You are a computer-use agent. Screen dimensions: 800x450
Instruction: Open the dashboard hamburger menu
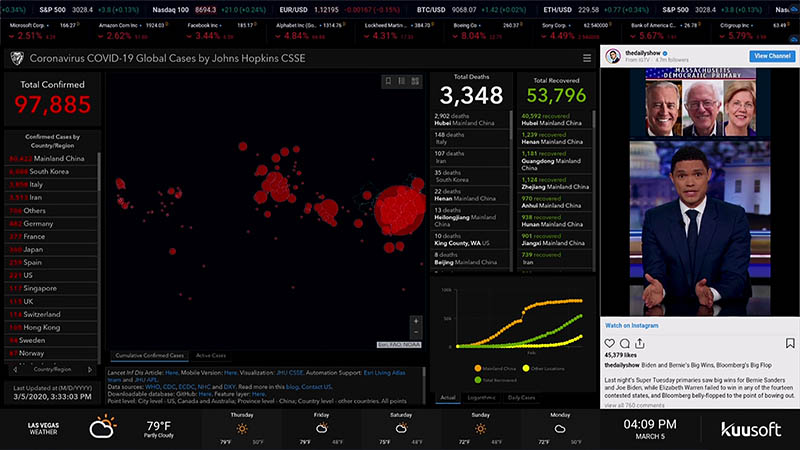587,58
